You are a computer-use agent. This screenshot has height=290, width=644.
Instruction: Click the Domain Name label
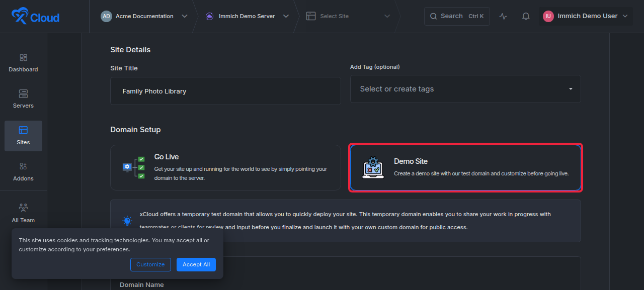point(142,285)
